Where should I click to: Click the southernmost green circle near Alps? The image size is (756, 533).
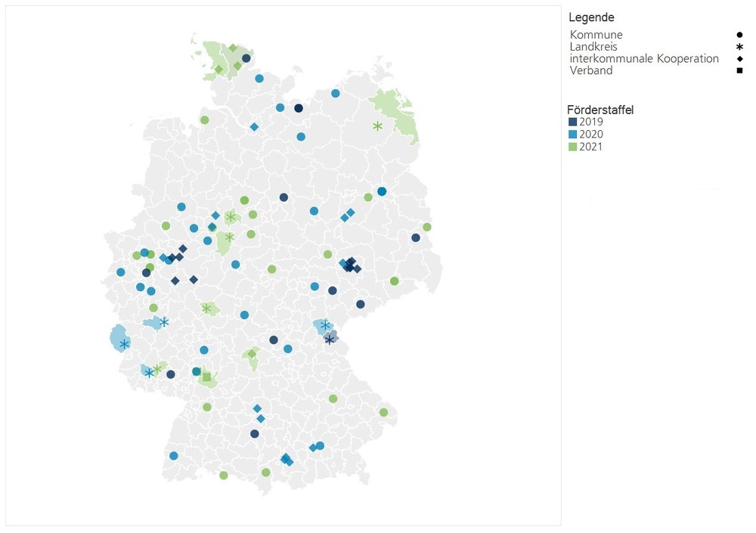pos(223,476)
